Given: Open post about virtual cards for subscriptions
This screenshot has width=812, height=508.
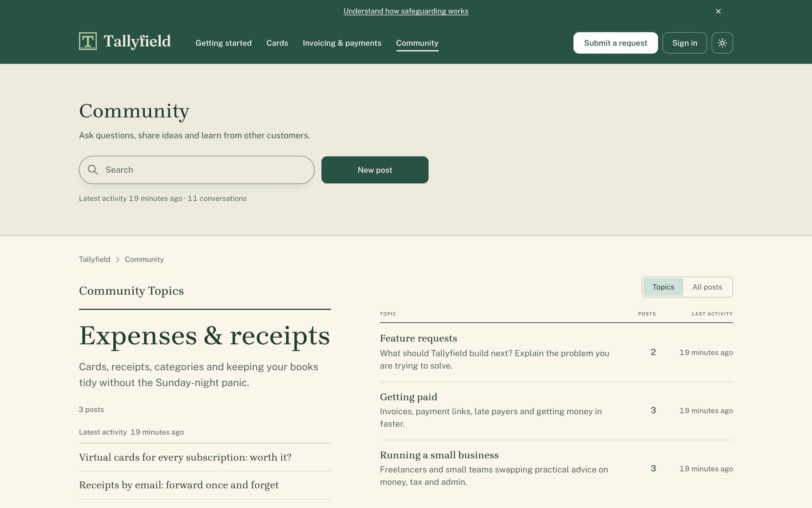Looking at the screenshot, I should tap(185, 457).
